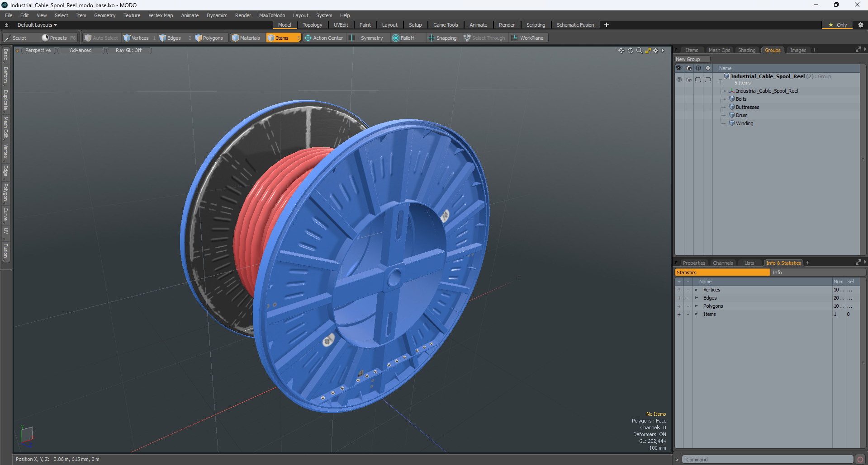This screenshot has height=465, width=868.
Task: Click the Drum mesh item icon
Action: click(x=732, y=115)
